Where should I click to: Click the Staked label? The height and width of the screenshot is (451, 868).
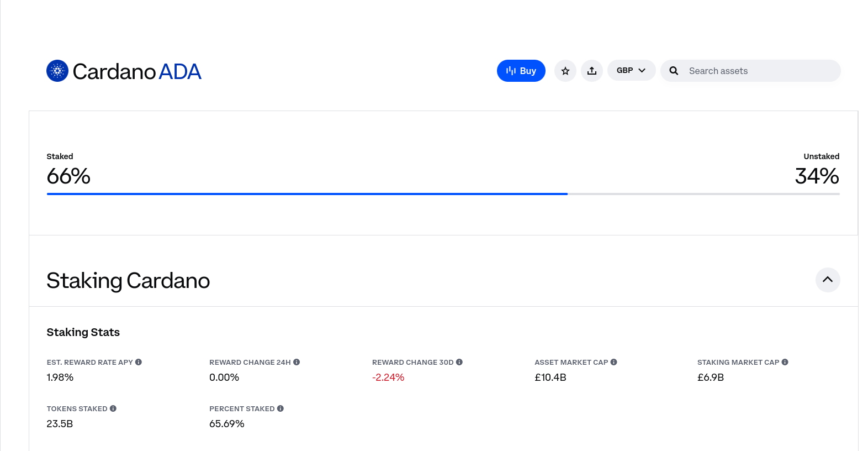coord(60,156)
